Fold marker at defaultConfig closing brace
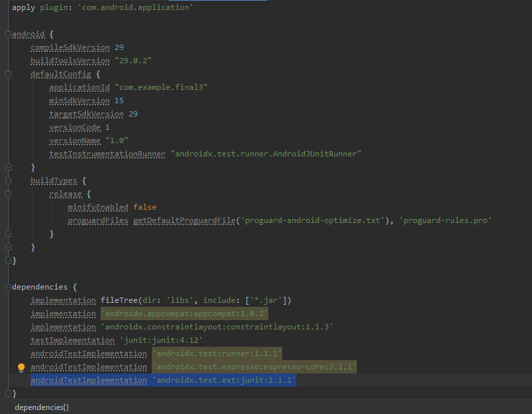The image size is (532, 414). tap(8, 167)
